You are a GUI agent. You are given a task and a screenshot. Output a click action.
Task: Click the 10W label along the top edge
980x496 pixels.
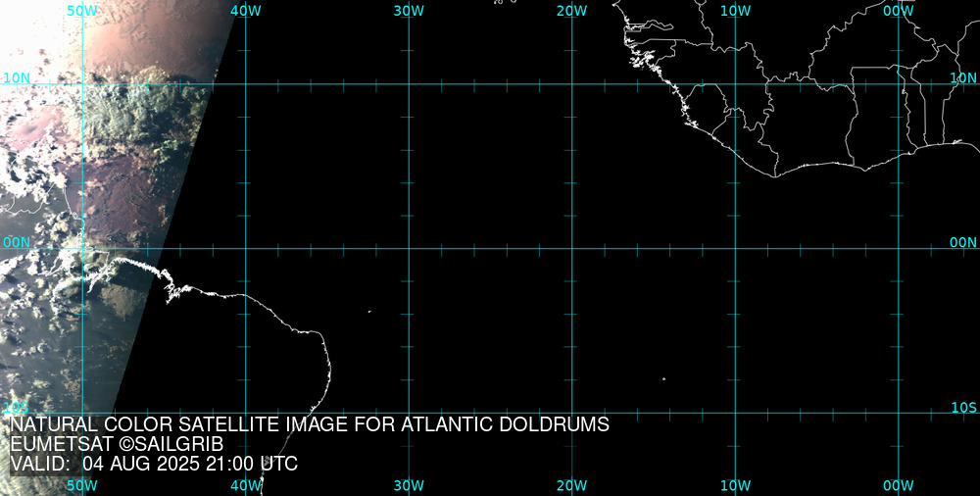tap(736, 11)
